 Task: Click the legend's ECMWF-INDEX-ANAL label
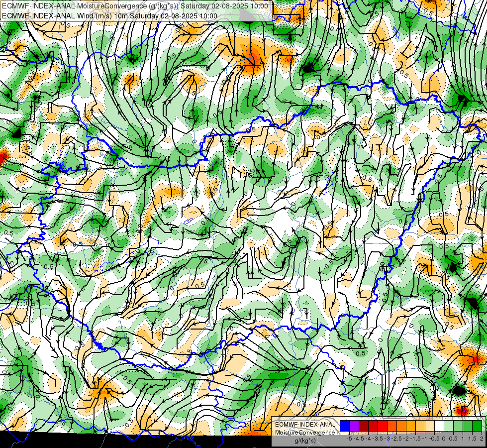click(305, 425)
